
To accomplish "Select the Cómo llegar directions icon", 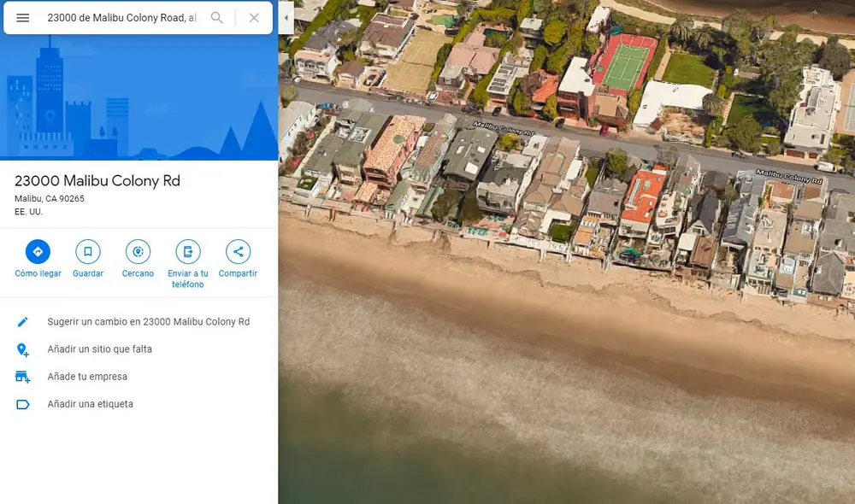I will click(37, 250).
